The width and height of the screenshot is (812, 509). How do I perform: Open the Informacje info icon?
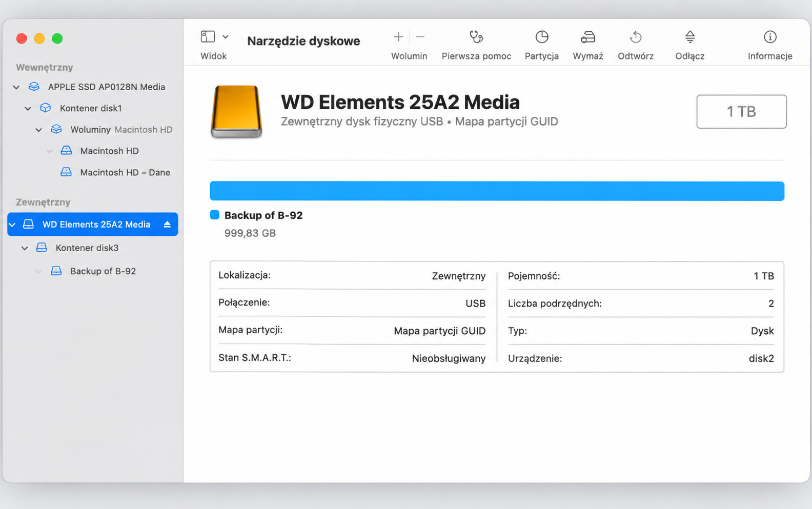point(770,36)
